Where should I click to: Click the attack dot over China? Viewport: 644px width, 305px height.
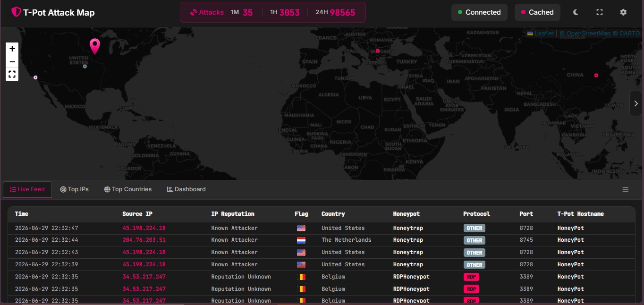tap(596, 75)
